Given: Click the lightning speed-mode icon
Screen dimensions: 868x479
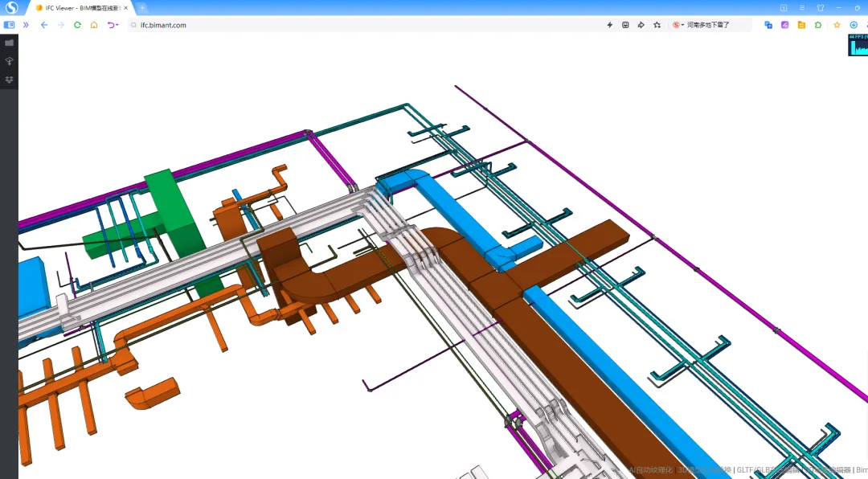Looking at the screenshot, I should (x=609, y=25).
